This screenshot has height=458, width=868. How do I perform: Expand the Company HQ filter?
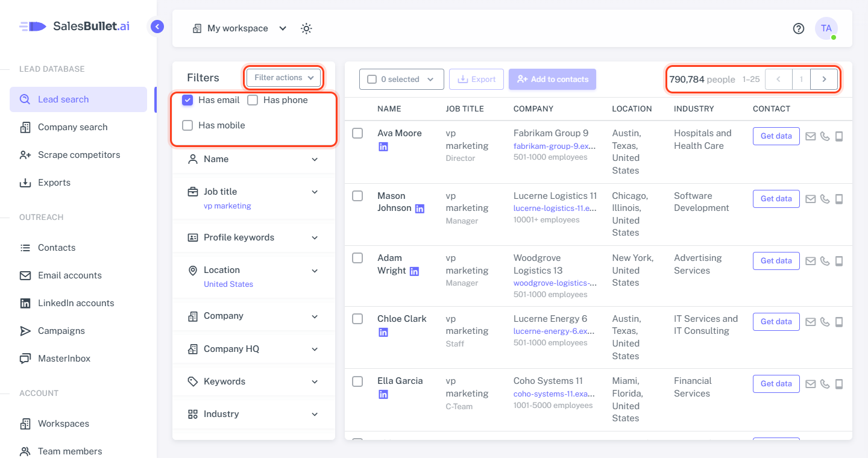click(253, 349)
